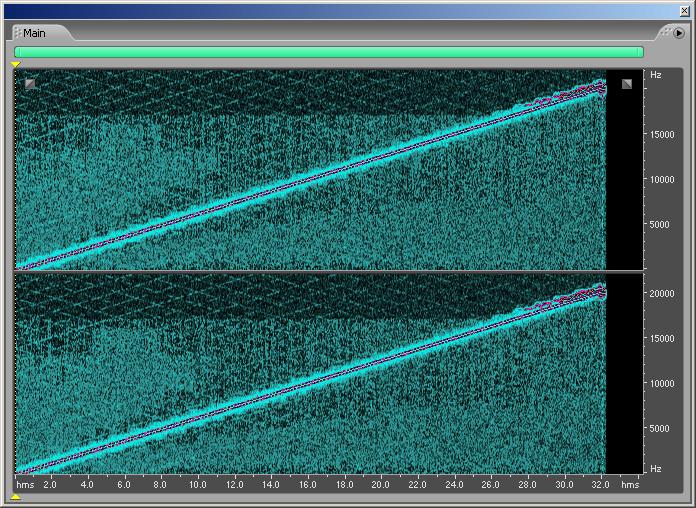Click the hms label at the ruler's left end
Image resolution: width=696 pixels, height=508 pixels.
pyautogui.click(x=25, y=484)
